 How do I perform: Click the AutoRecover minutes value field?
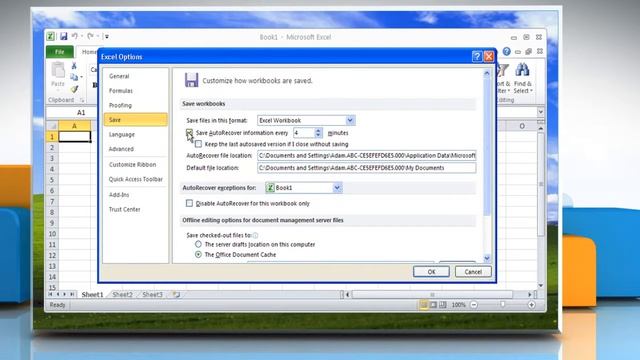(x=304, y=133)
